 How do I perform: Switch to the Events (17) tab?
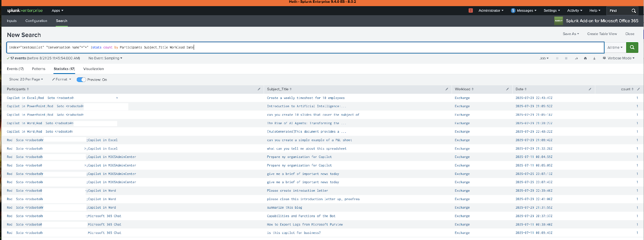point(15,69)
